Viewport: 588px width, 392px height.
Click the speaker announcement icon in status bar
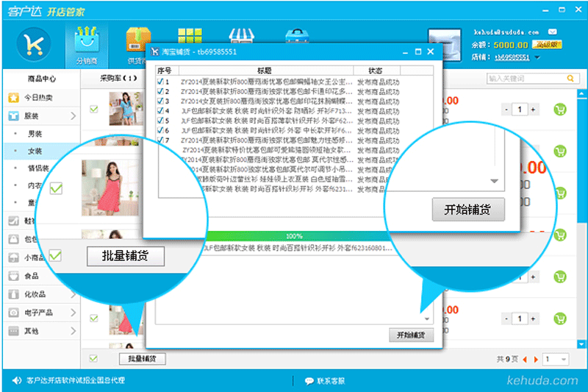tap(17, 380)
